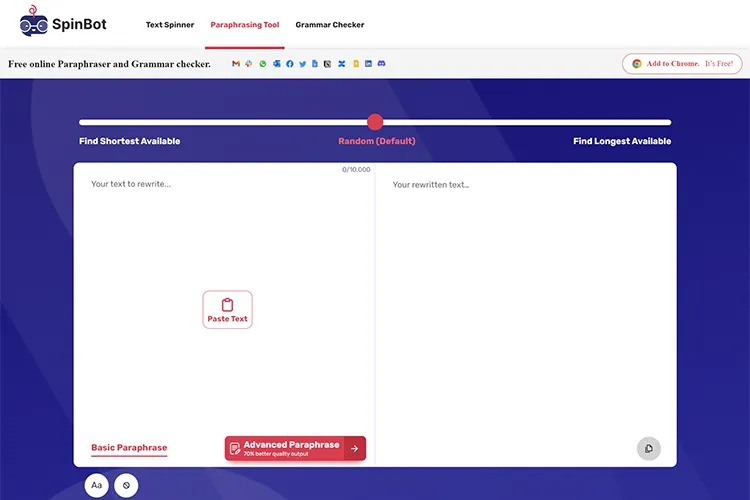The width and height of the screenshot is (750, 500).
Task: Click the Google Docs icon
Action: pyautogui.click(x=315, y=64)
